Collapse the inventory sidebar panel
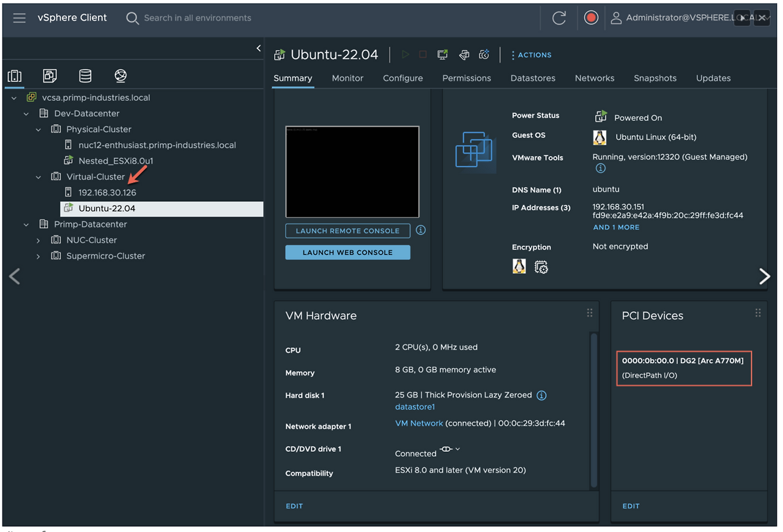This screenshot has height=532, width=783. [258, 48]
